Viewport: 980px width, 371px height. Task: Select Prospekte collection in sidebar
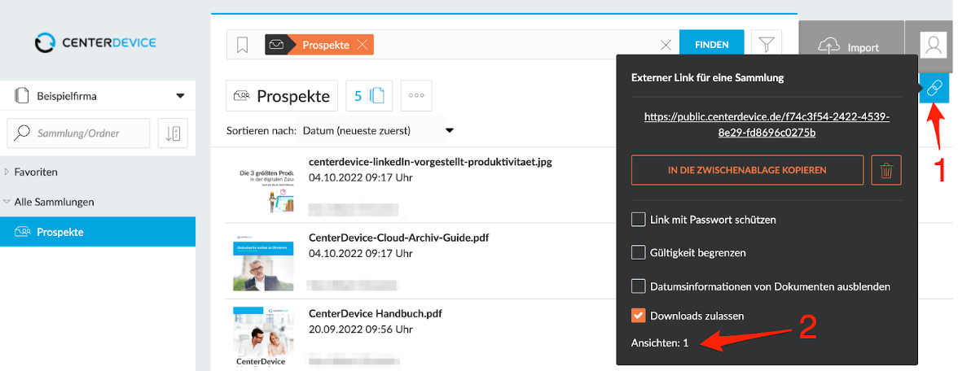98,232
